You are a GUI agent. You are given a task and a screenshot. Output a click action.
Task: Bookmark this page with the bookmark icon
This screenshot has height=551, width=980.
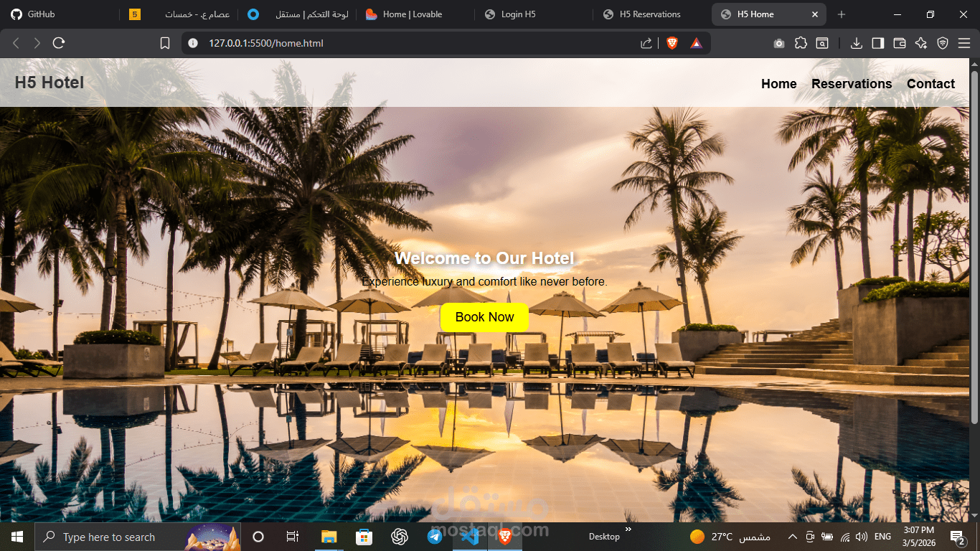(x=165, y=43)
